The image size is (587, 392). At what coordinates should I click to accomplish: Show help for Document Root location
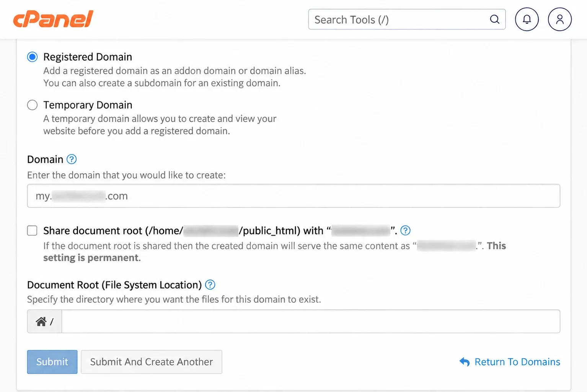210,285
